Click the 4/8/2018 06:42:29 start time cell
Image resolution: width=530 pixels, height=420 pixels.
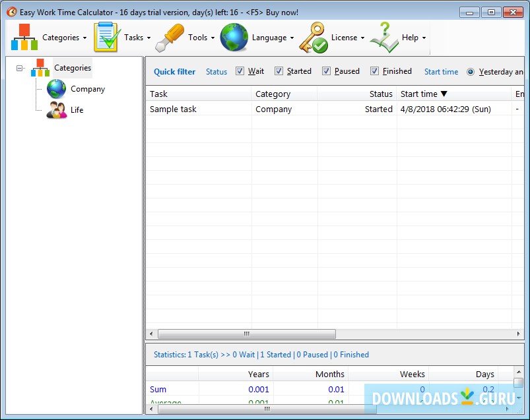point(446,109)
